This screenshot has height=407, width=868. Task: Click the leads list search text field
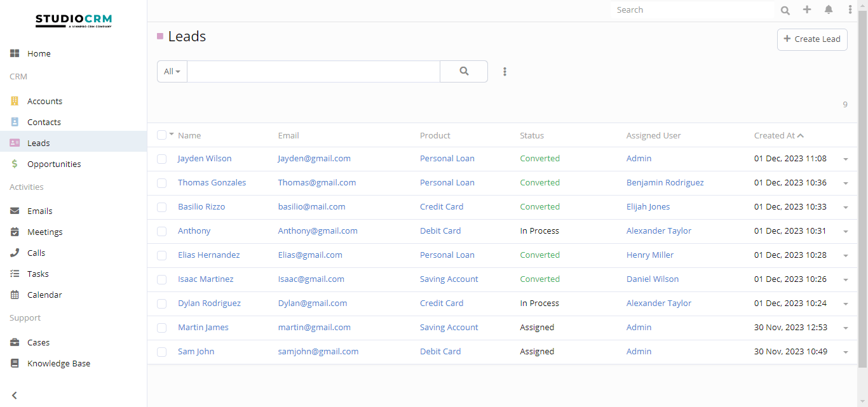pos(313,72)
